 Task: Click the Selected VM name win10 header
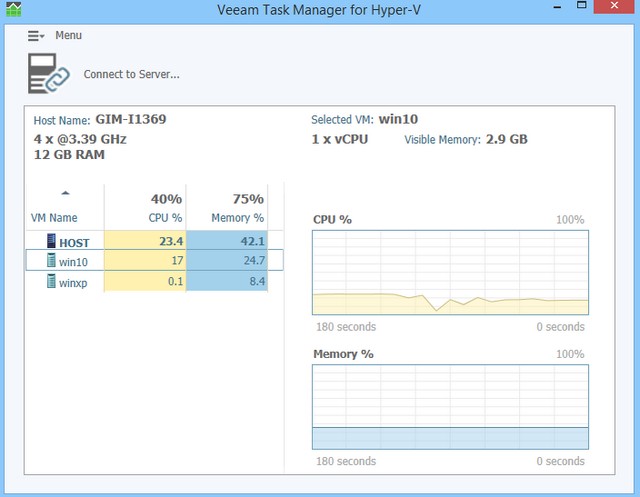point(398,119)
